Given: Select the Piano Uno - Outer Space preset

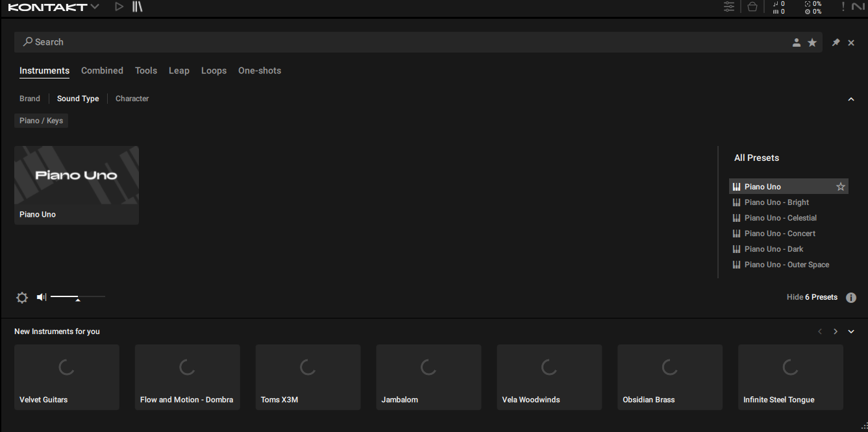Looking at the screenshot, I should click(789, 265).
